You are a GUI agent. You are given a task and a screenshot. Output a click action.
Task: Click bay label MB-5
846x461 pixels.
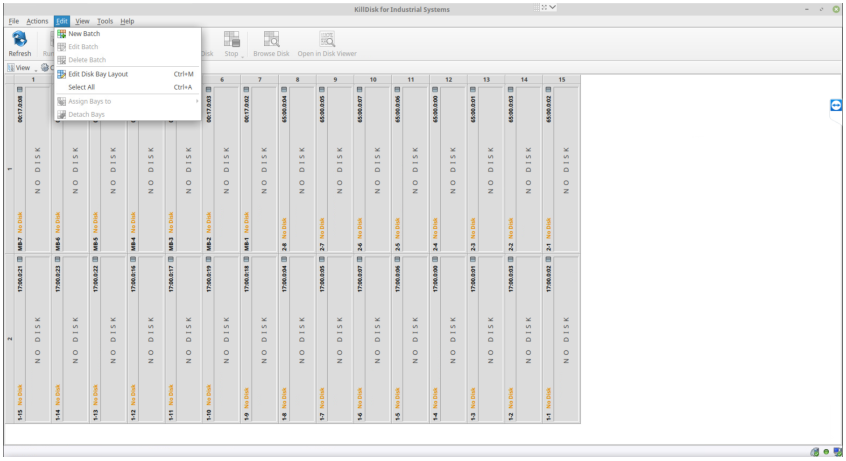point(95,245)
